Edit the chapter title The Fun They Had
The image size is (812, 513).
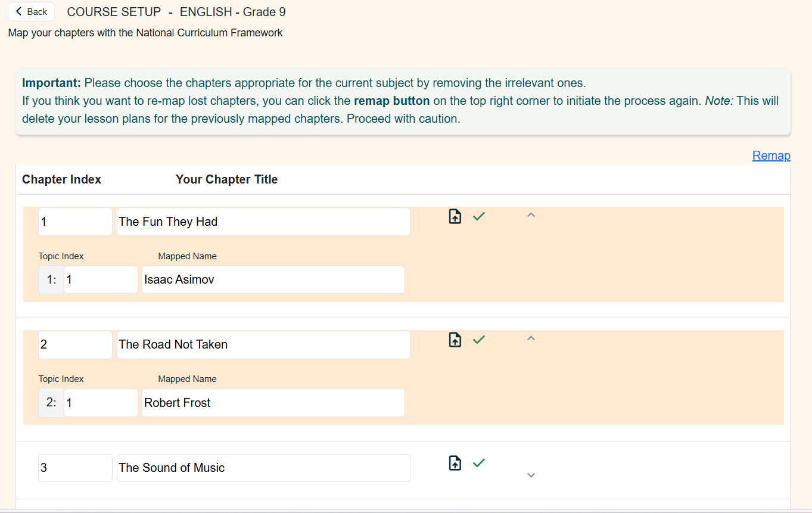pyautogui.click(x=263, y=222)
